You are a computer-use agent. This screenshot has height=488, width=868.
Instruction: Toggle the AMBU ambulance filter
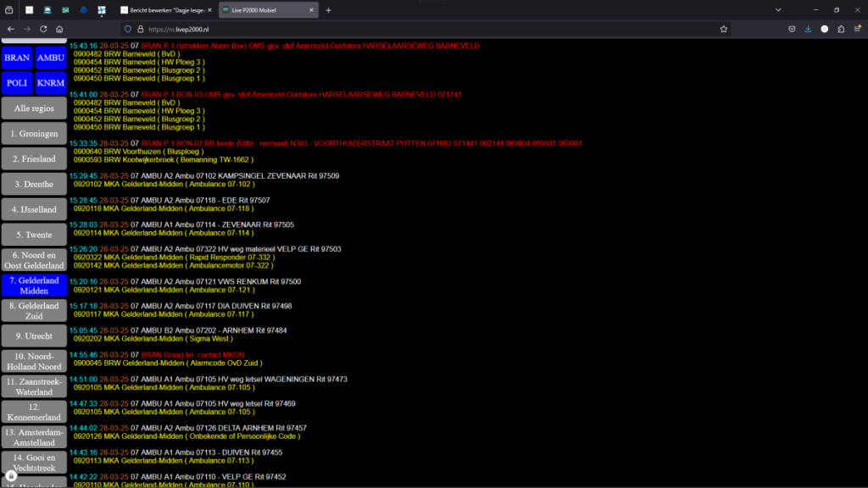(50, 58)
